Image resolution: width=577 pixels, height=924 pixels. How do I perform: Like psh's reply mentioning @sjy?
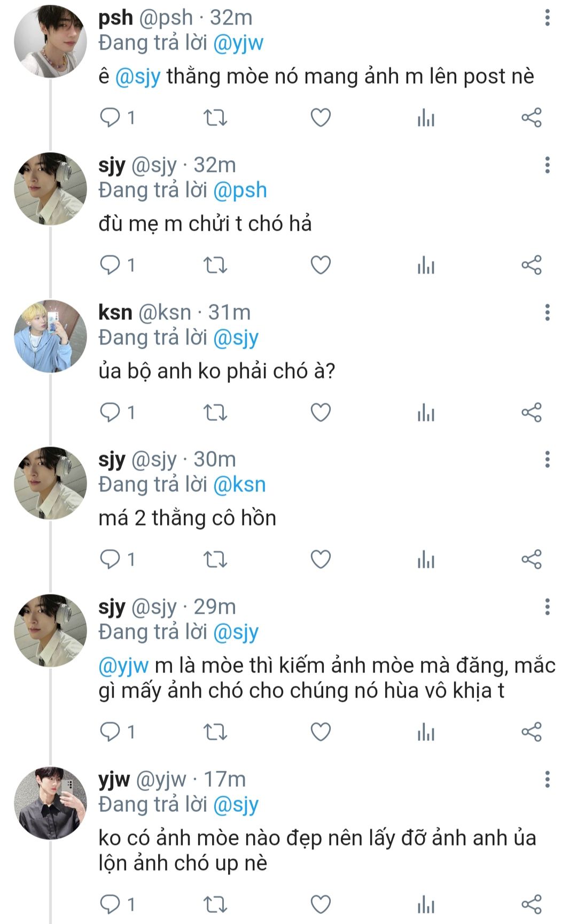coord(321,118)
